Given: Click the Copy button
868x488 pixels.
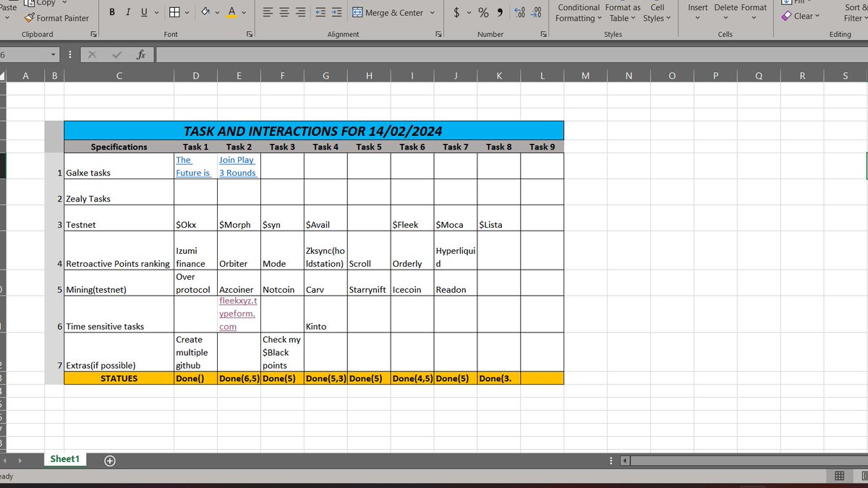Looking at the screenshot, I should (40, 4).
